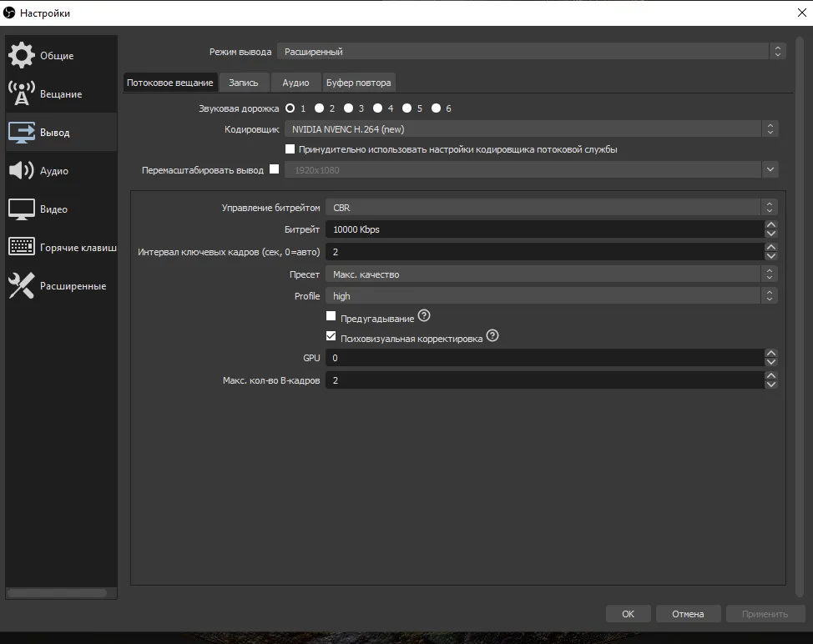This screenshot has height=644, width=813.
Task: Increase keyframe interval value
Action: pyautogui.click(x=771, y=247)
